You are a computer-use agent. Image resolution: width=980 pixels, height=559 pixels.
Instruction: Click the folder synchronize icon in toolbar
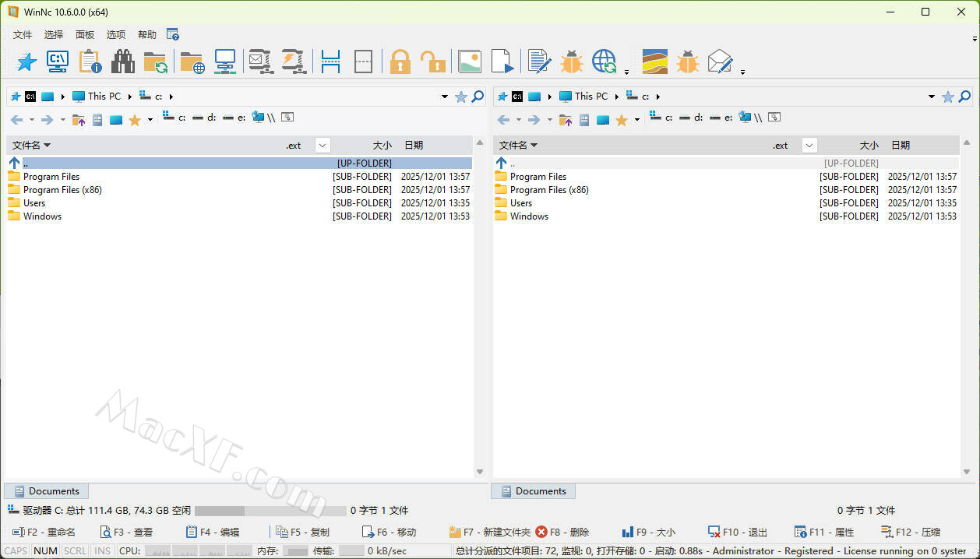(x=155, y=62)
